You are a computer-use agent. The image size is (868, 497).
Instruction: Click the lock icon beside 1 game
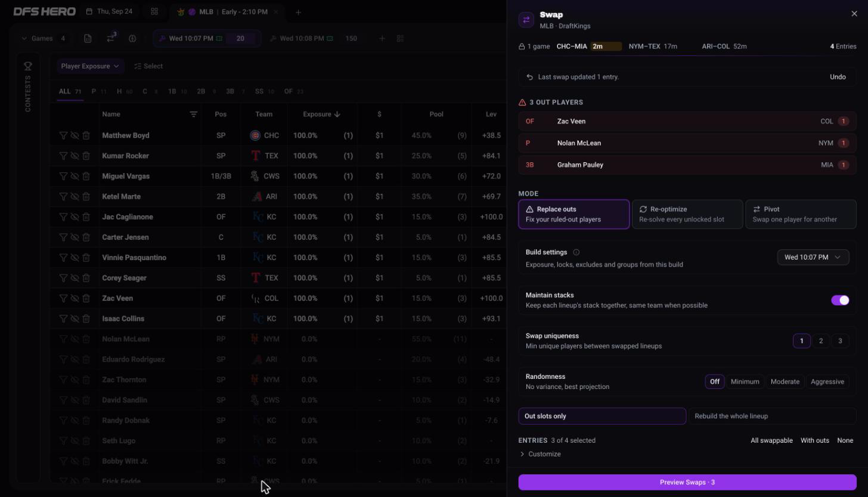coord(522,47)
